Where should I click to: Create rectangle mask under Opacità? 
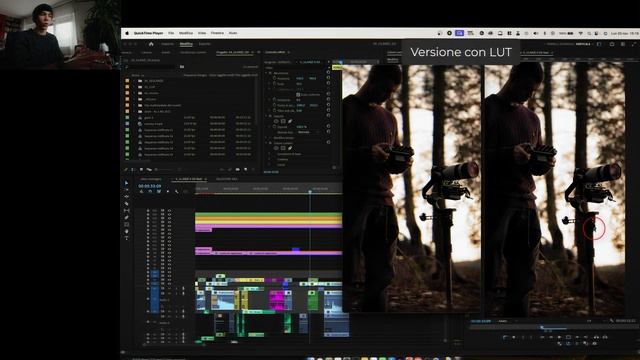[x=283, y=121]
